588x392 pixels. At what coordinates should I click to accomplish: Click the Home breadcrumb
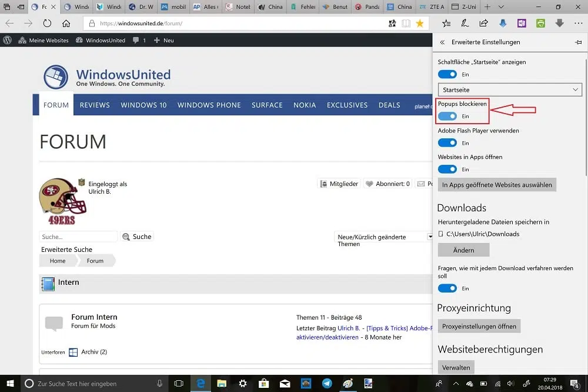coord(58,261)
